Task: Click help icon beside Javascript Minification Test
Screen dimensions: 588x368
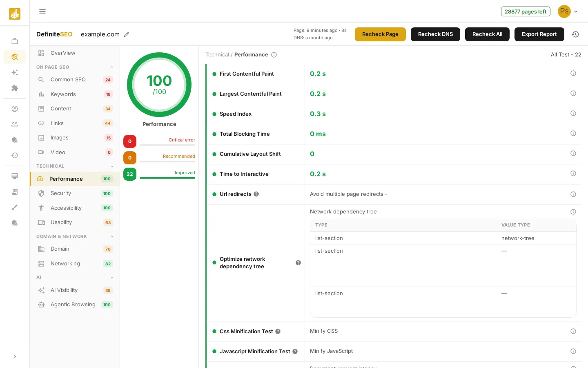Action: tap(295, 352)
